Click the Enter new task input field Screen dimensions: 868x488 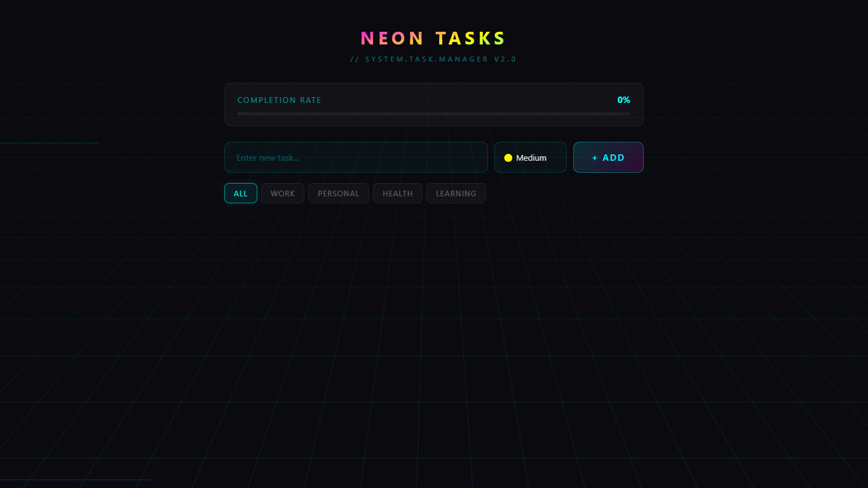356,158
